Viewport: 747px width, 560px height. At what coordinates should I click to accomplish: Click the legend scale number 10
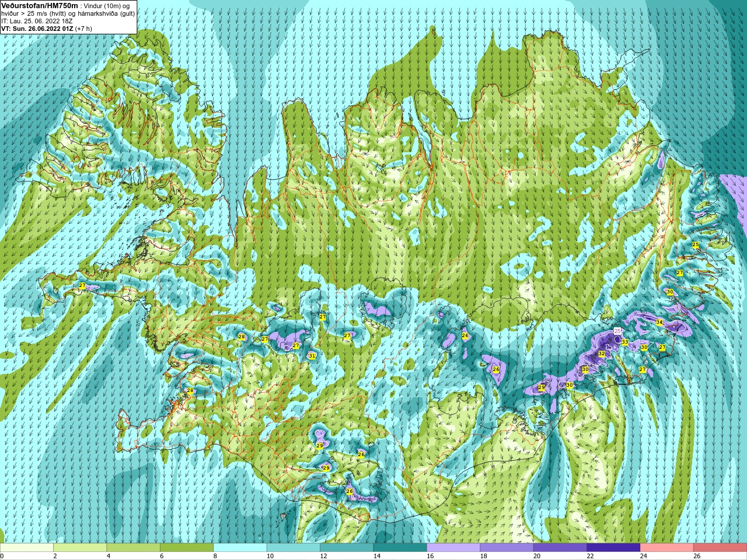click(270, 556)
